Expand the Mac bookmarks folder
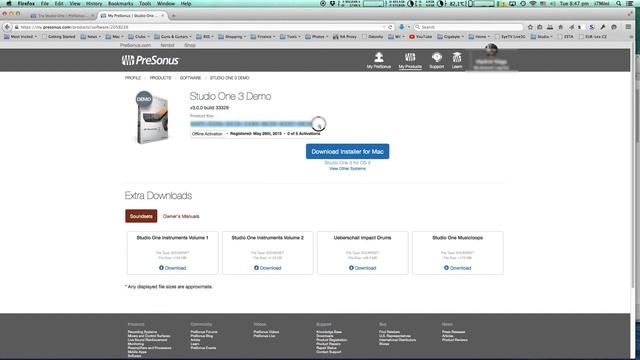Image resolution: width=640 pixels, height=360 pixels. pos(115,37)
